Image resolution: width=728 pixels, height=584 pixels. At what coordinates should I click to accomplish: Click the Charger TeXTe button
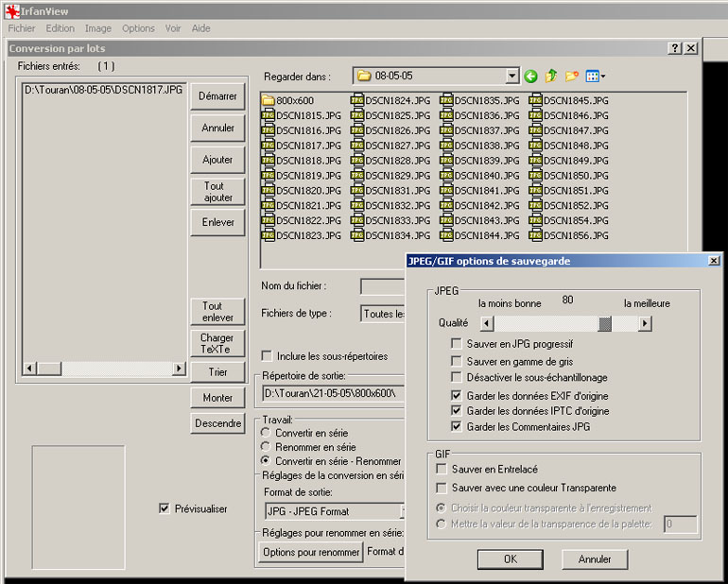tap(217, 343)
